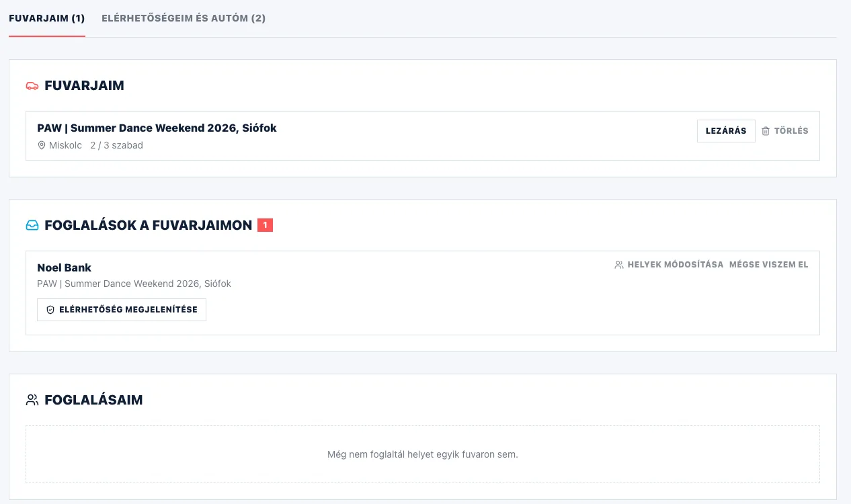
Task: Click the empty bookings placeholder message box
Action: click(x=423, y=454)
